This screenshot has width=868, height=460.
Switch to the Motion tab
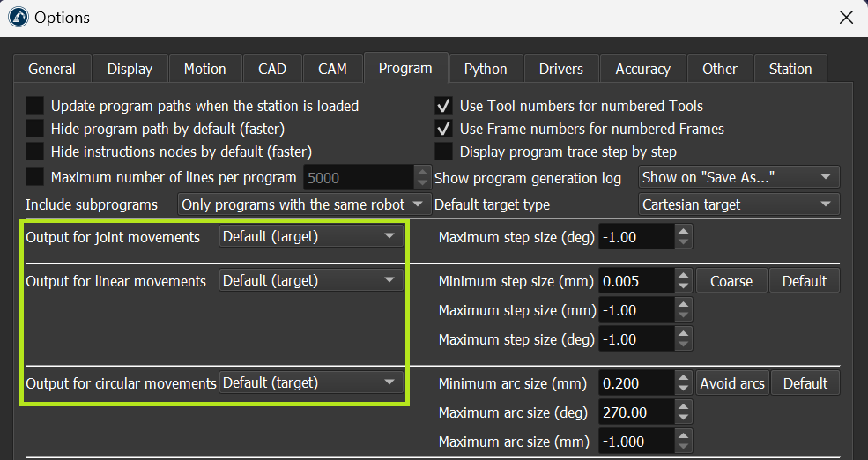coord(204,69)
